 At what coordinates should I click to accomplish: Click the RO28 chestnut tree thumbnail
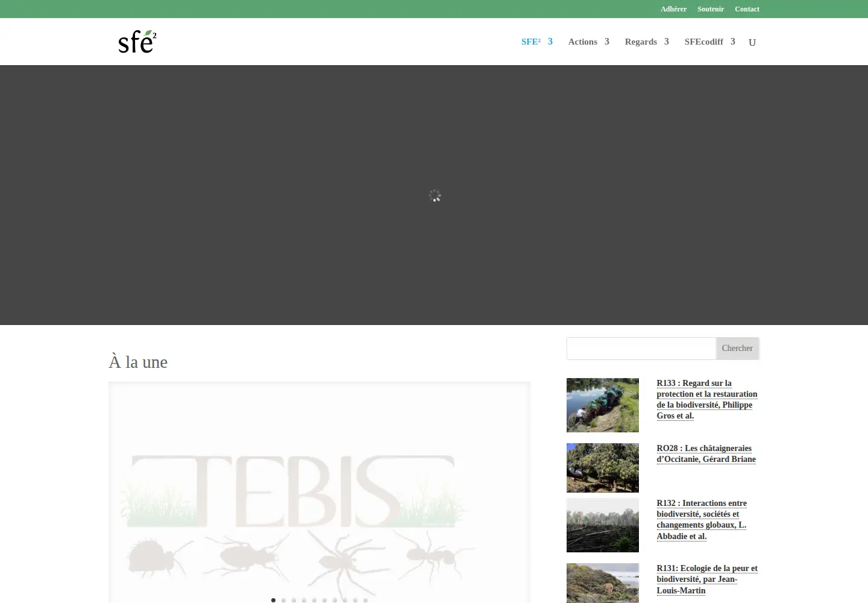tap(603, 468)
